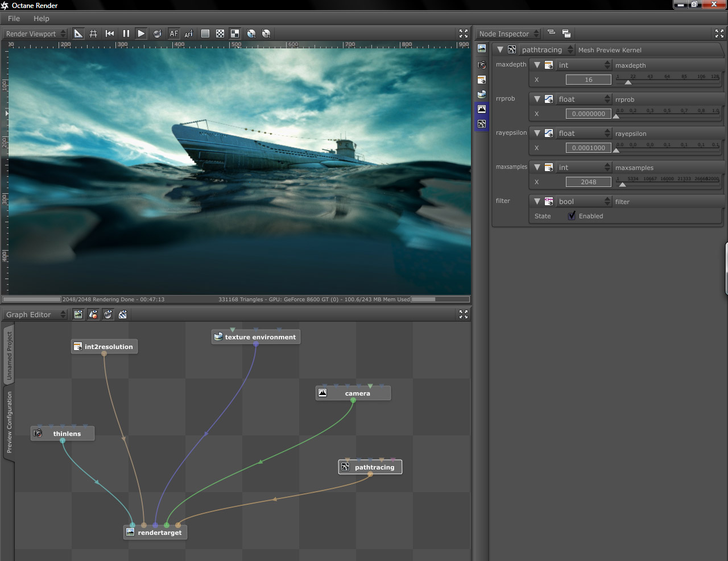
Task: Collapse the maxdepth parameter section
Action: tap(537, 65)
